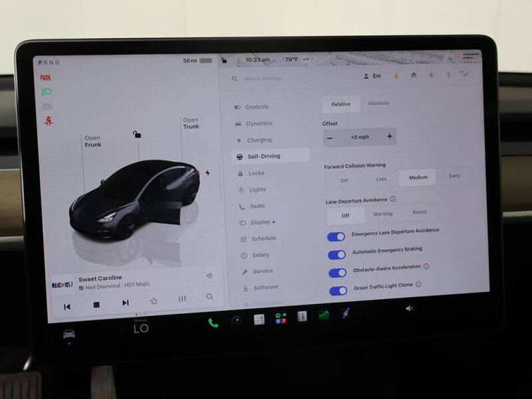Tap the green headlight indicator icon
This screenshot has height=399, width=532.
point(46,92)
